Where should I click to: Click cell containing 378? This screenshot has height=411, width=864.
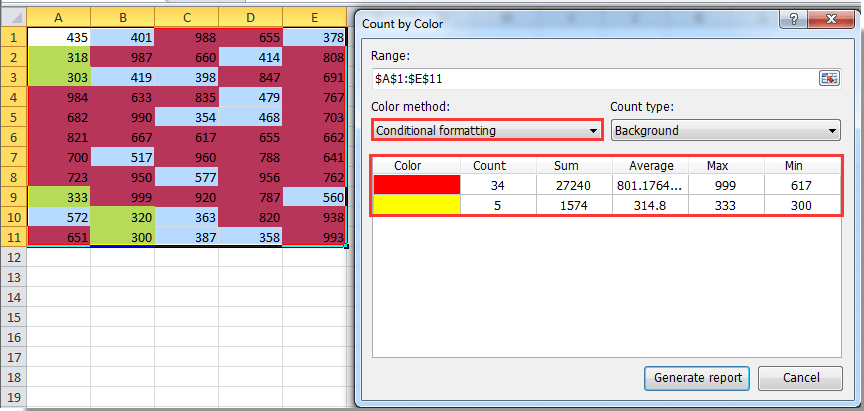click(x=314, y=37)
